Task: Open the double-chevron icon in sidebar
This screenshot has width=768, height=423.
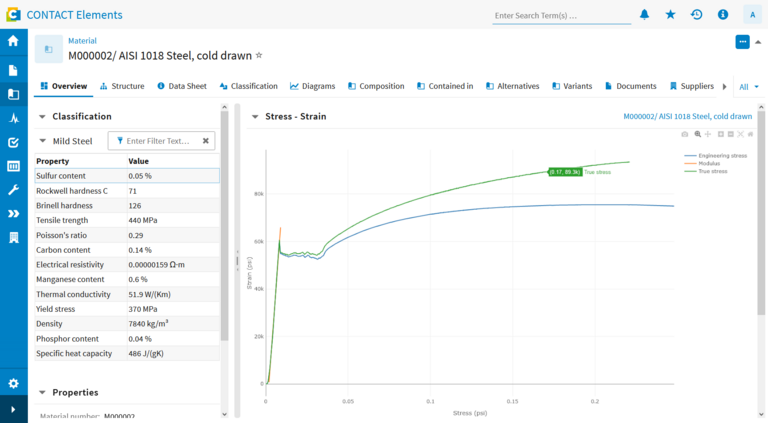Action: (x=13, y=213)
